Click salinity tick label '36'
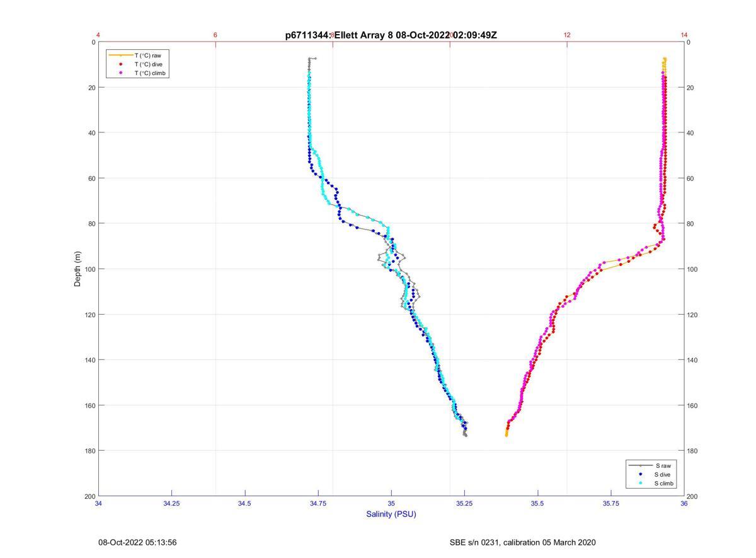Image resolution: width=756 pixels, height=558 pixels. coord(684,504)
